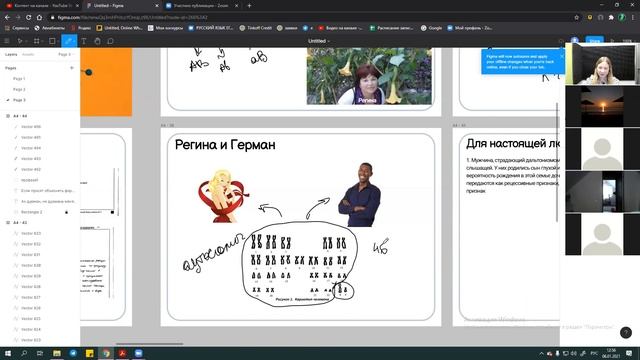Select the Rectangle 2 layer
Image resolution: width=640 pixels, height=360 pixels.
point(32,212)
